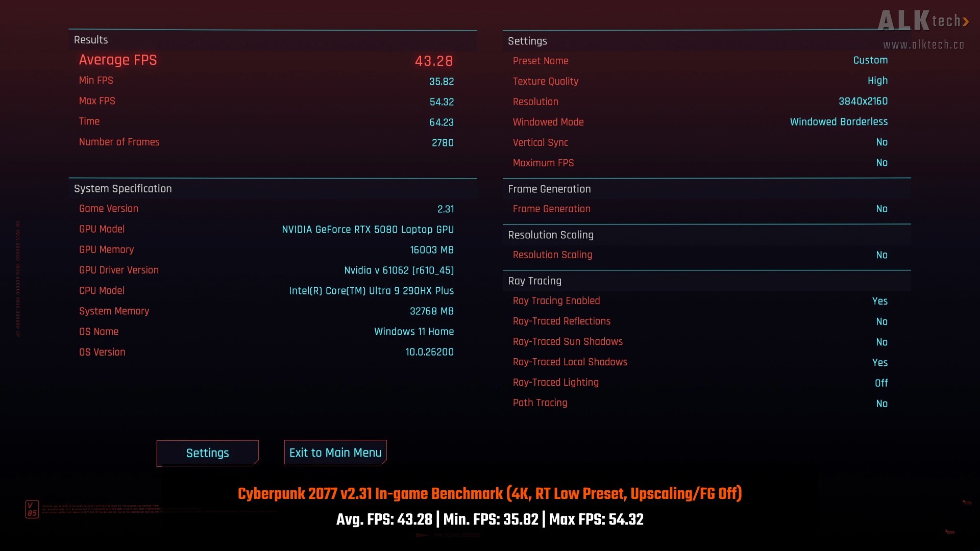Click the Vertical Sync No value
This screenshot has width=980, height=551.
881,142
